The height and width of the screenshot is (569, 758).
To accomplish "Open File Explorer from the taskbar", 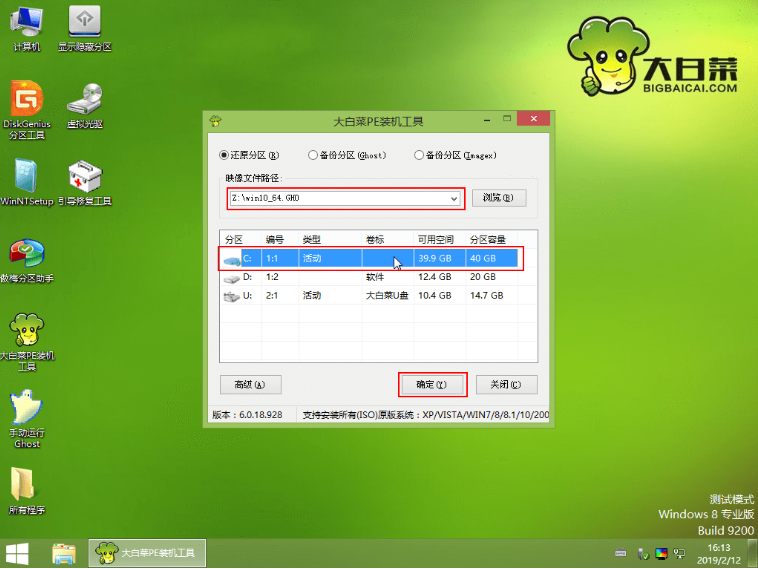I will pyautogui.click(x=64, y=554).
